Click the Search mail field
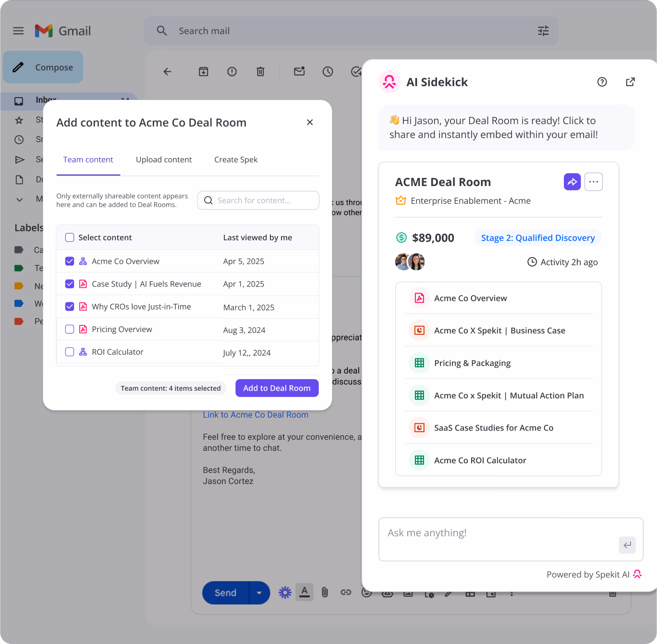This screenshot has height=644, width=657. click(x=351, y=31)
